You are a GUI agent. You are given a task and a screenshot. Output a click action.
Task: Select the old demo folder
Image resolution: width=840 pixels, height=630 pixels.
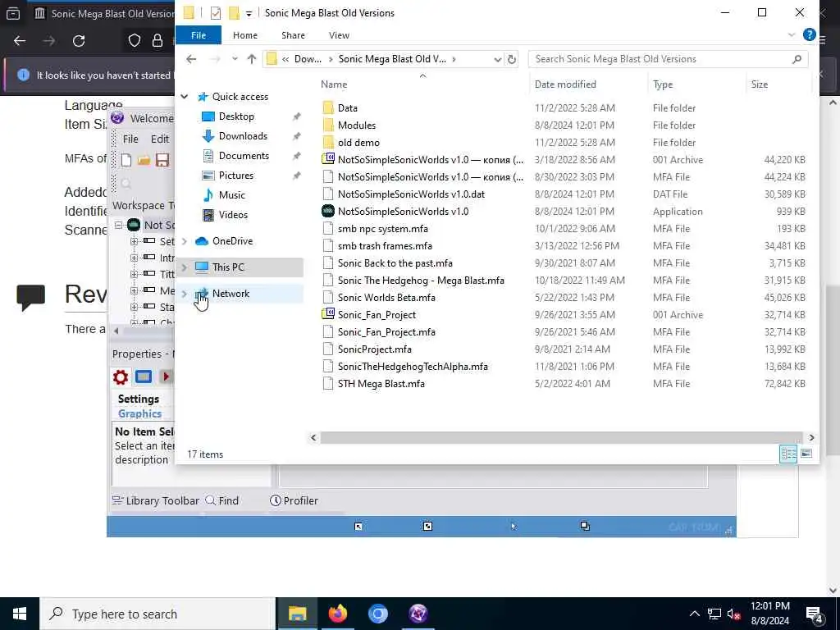[358, 143]
